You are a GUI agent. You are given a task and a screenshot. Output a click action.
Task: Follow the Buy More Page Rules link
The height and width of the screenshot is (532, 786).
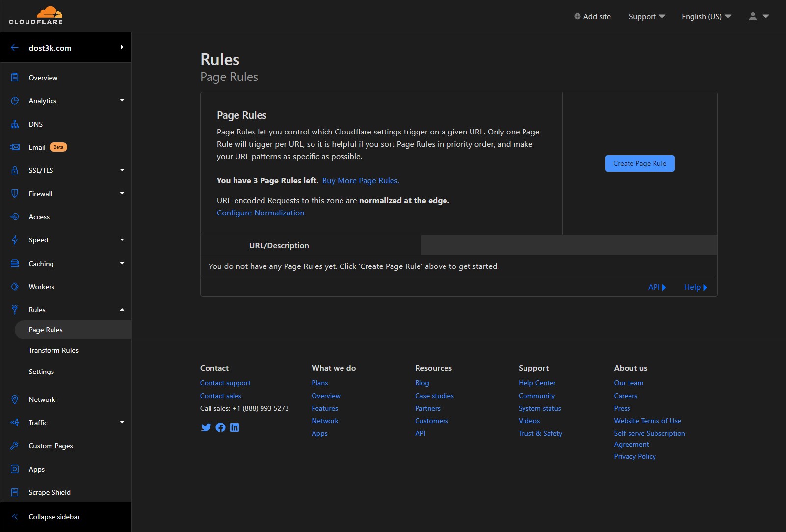[361, 180]
